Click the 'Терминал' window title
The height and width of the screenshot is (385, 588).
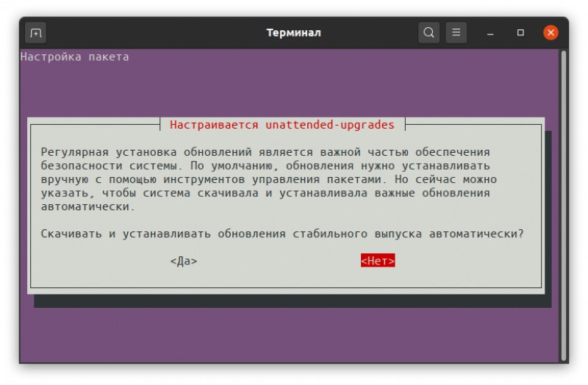pos(293,32)
